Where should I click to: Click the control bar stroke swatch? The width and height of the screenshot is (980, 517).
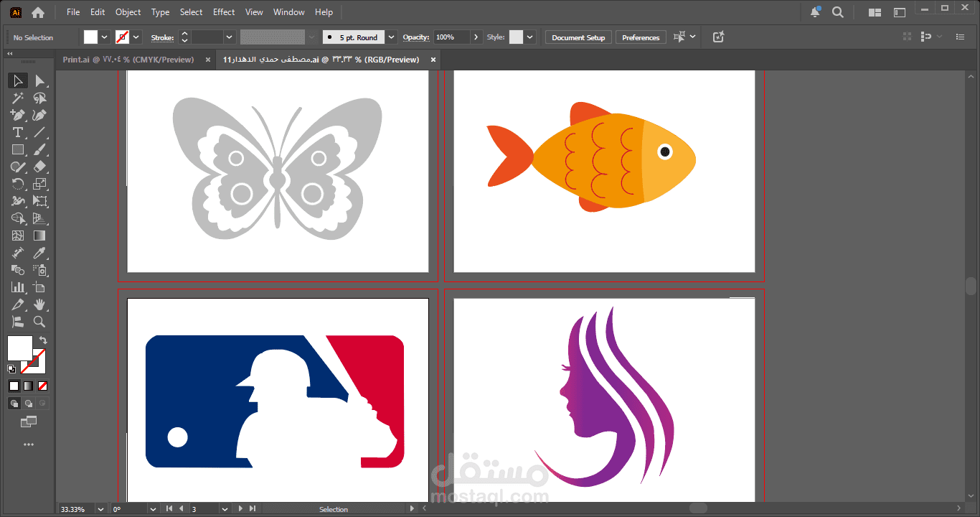click(x=123, y=37)
